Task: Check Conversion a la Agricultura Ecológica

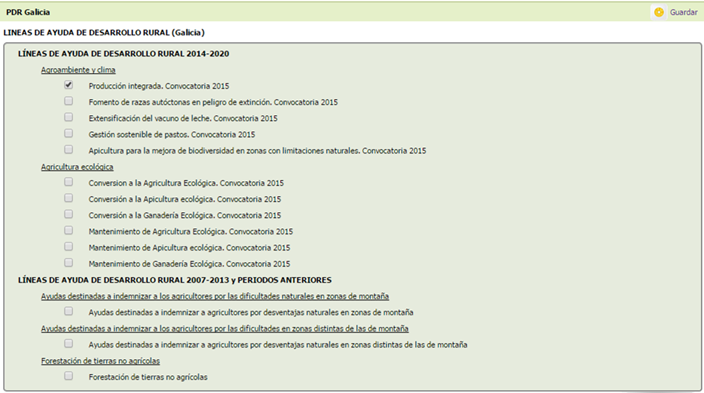Action: pyautogui.click(x=68, y=182)
